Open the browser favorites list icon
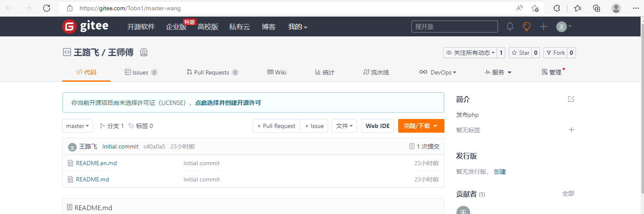The width and height of the screenshot is (644, 214). click(578, 8)
